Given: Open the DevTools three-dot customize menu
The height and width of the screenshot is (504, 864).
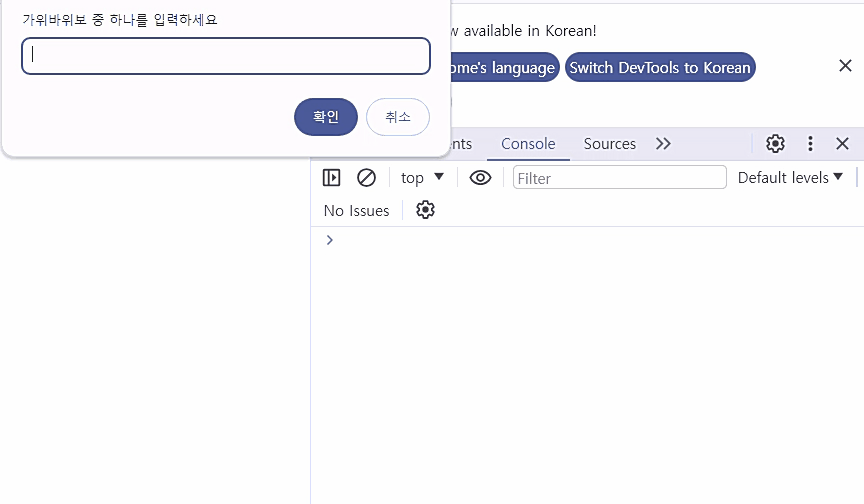Looking at the screenshot, I should [x=810, y=144].
